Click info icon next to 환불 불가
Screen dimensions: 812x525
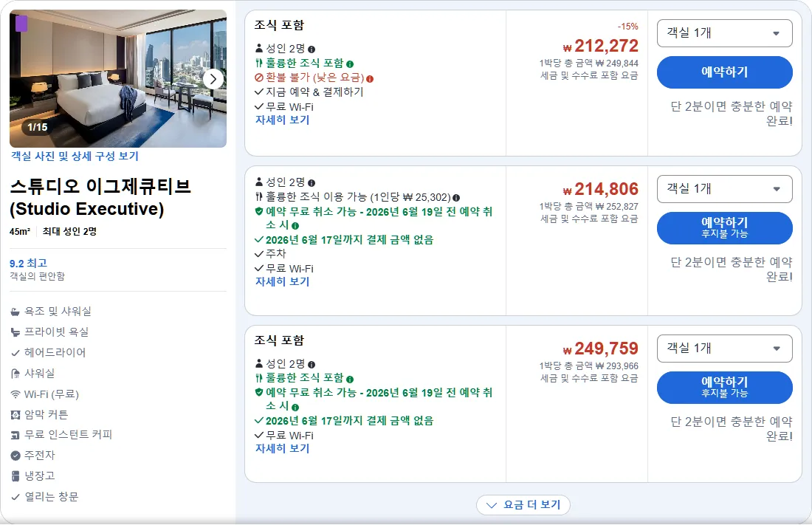point(370,79)
